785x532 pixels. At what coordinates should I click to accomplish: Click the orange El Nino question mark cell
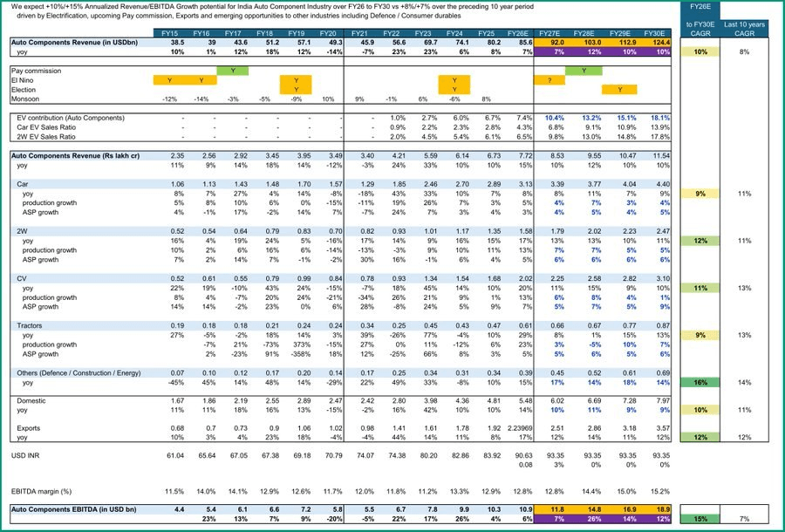[x=549, y=80]
